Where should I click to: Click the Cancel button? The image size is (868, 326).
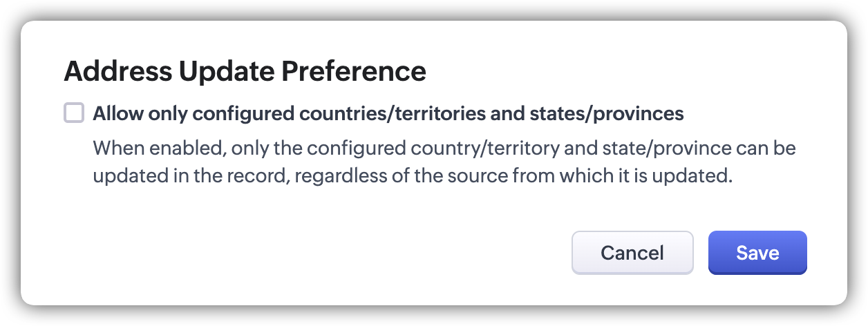pos(632,253)
